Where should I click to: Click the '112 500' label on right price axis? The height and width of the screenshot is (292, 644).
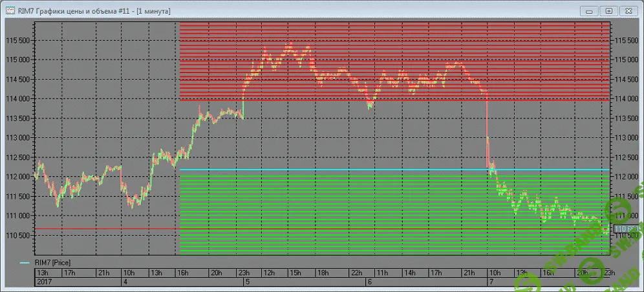point(627,157)
